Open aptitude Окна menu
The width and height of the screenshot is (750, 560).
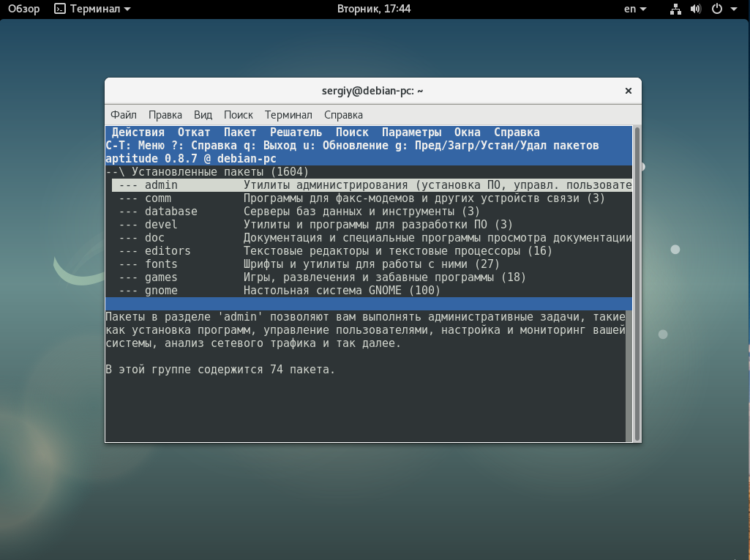468,132
